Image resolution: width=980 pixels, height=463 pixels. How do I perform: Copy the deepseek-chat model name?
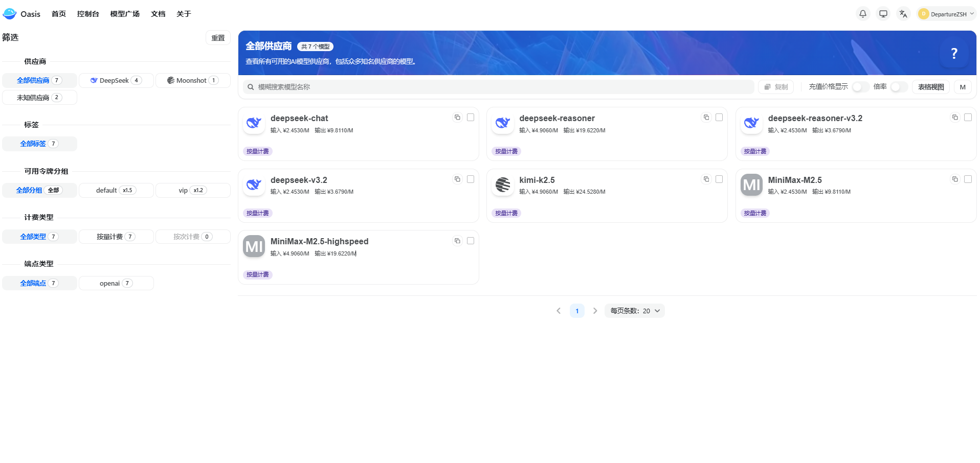pyautogui.click(x=457, y=118)
